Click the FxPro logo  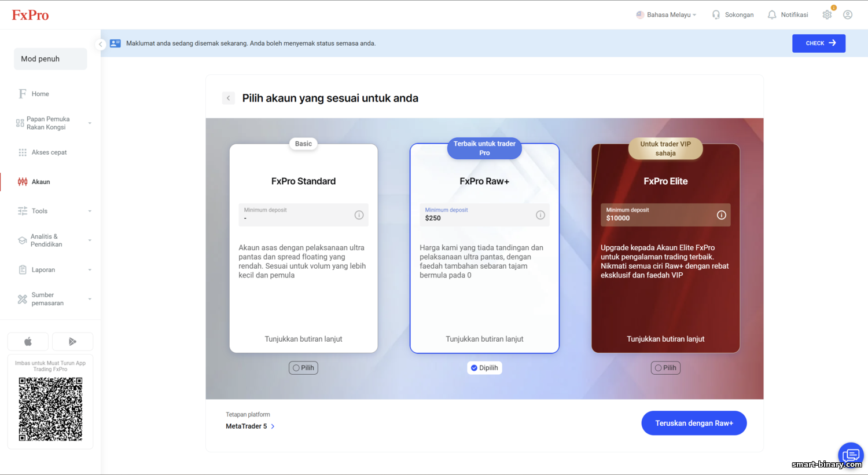[31, 15]
